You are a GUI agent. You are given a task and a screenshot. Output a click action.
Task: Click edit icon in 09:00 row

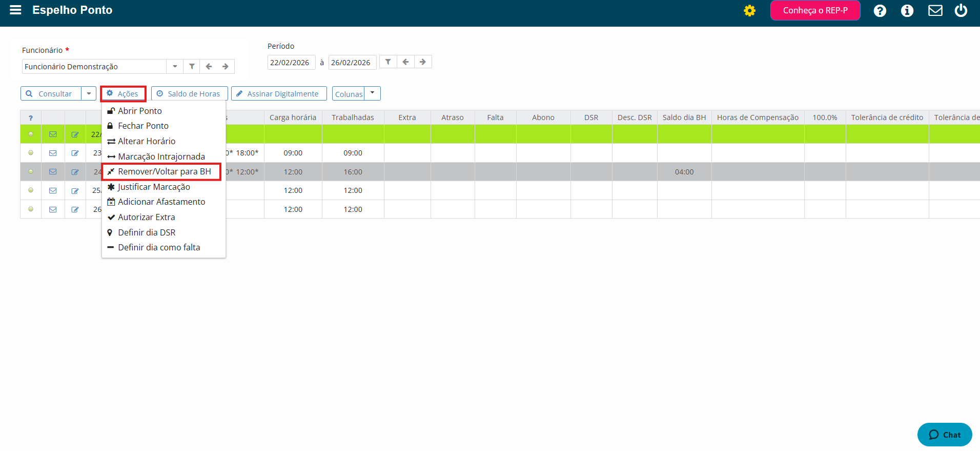[x=75, y=153]
